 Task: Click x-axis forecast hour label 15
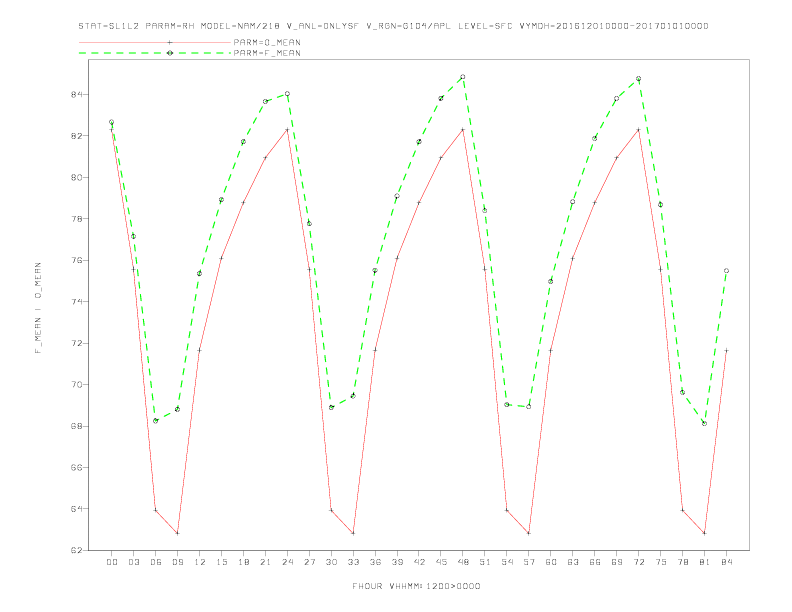pos(221,562)
